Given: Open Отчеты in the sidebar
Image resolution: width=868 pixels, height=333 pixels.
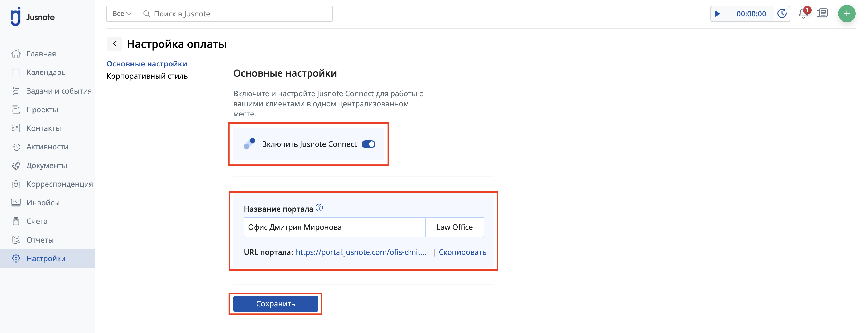Looking at the screenshot, I should coord(47,240).
